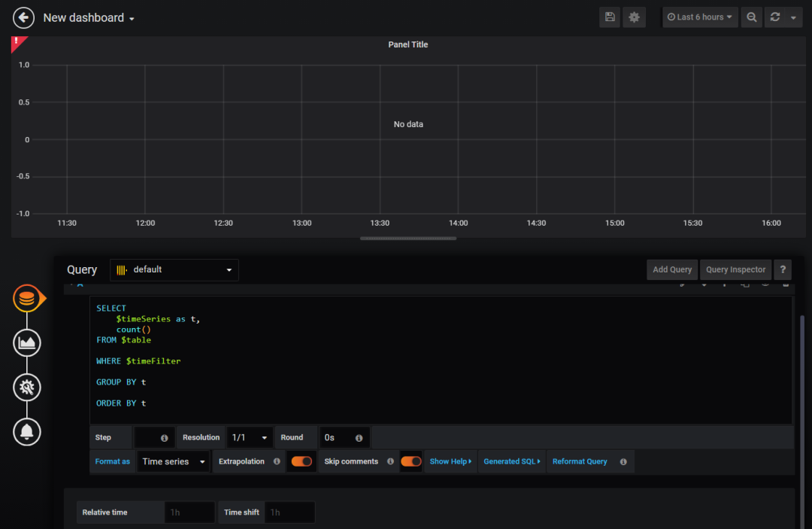Viewport: 812px width, 529px height.
Task: Click the red panel error indicator
Action: 17,42
